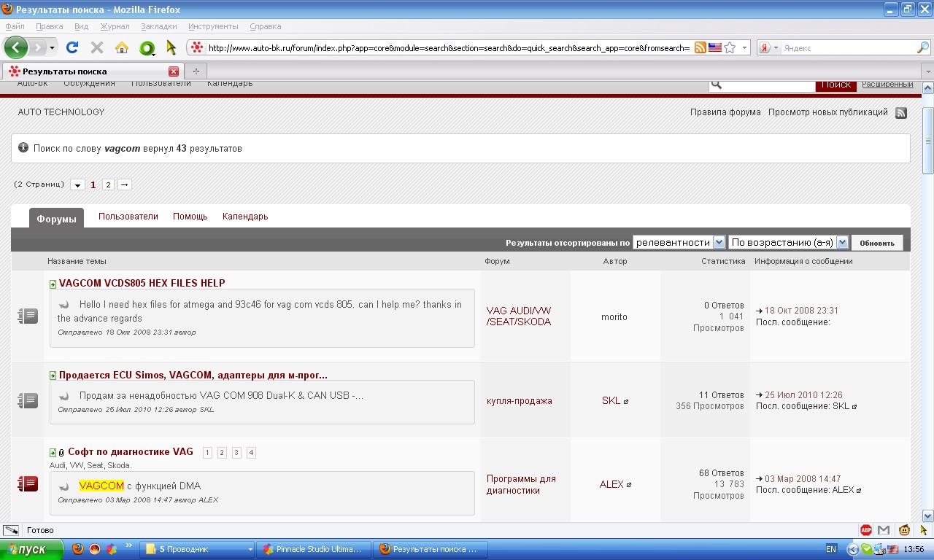This screenshot has width=934, height=560.
Task: Open Просмотр новых публикаций link
Action: click(828, 112)
